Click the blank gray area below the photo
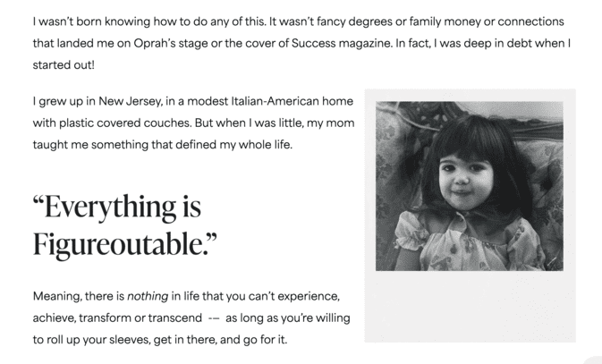The height and width of the screenshot is (364, 602). [x=470, y=306]
